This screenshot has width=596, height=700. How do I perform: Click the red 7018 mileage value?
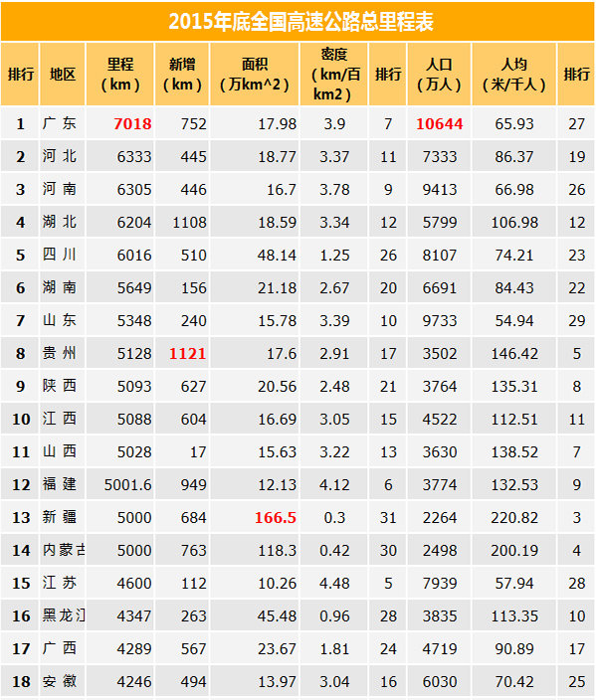[132, 123]
